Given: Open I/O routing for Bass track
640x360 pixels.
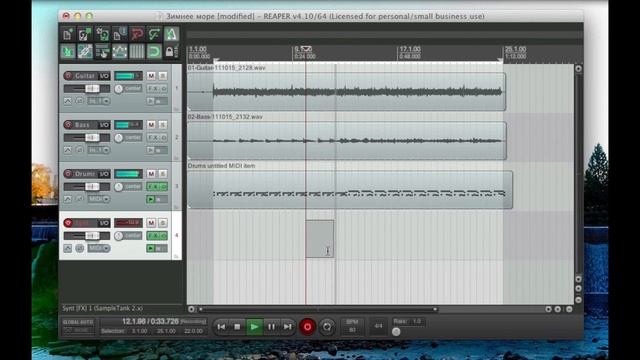Looking at the screenshot, I should click(x=104, y=125).
